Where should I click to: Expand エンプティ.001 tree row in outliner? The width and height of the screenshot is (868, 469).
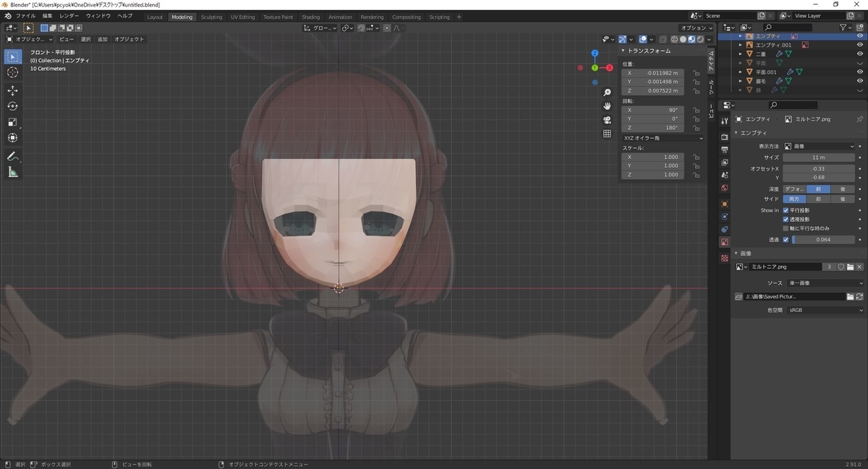point(741,45)
